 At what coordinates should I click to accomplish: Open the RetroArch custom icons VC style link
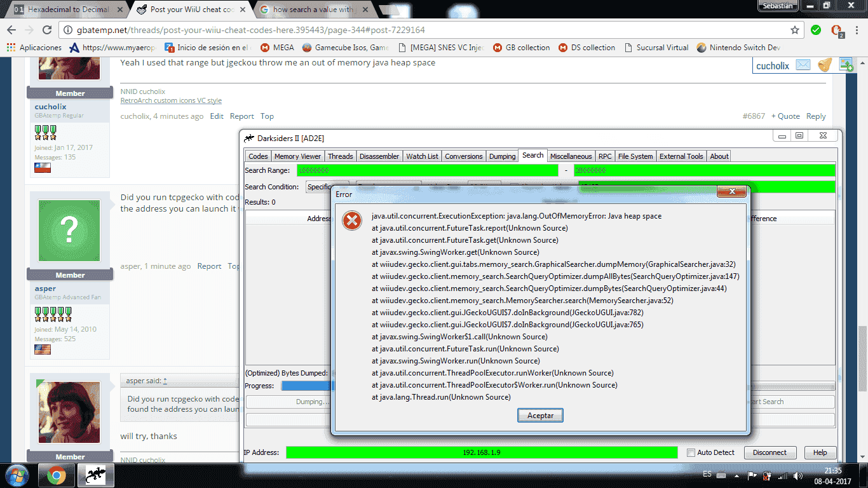(171, 100)
